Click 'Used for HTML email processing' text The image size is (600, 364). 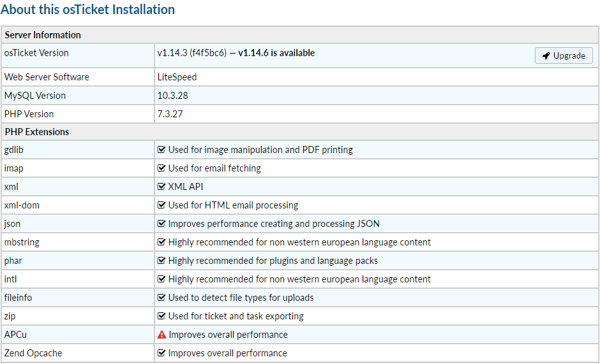click(x=233, y=205)
